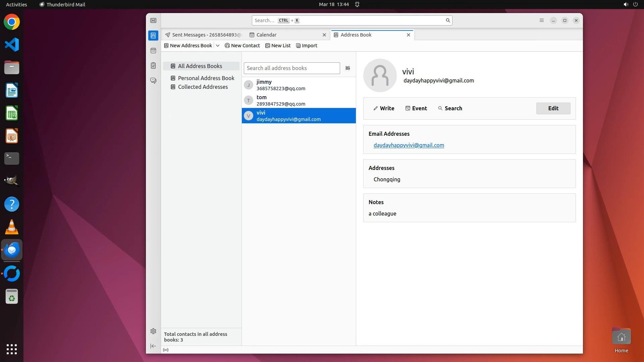Click the Edit contact button
This screenshot has height=362, width=644.
coord(553,108)
